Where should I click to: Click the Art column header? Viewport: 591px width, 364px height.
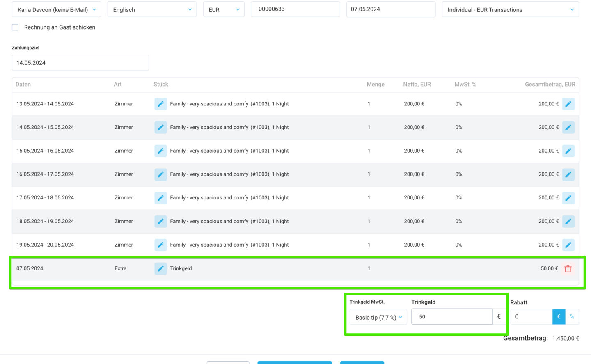(x=118, y=84)
